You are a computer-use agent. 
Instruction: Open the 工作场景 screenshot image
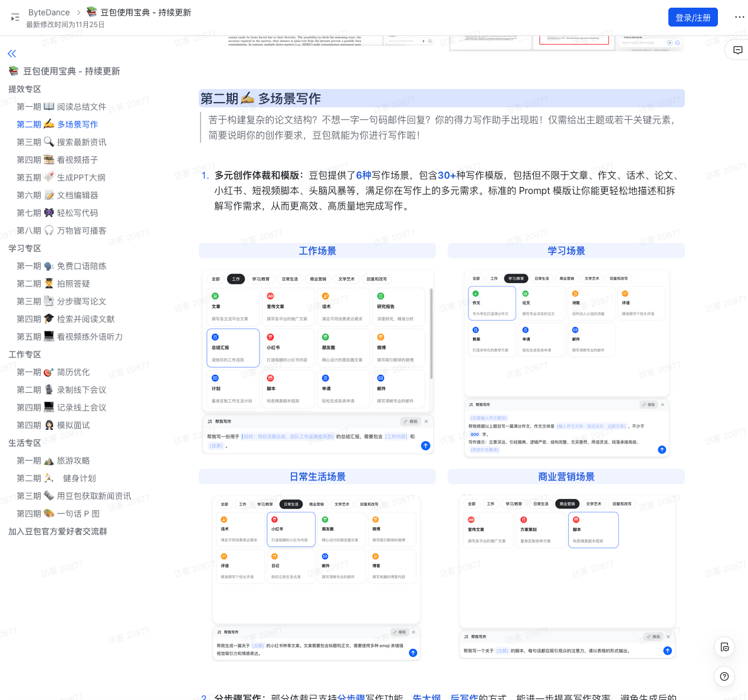tap(318, 362)
